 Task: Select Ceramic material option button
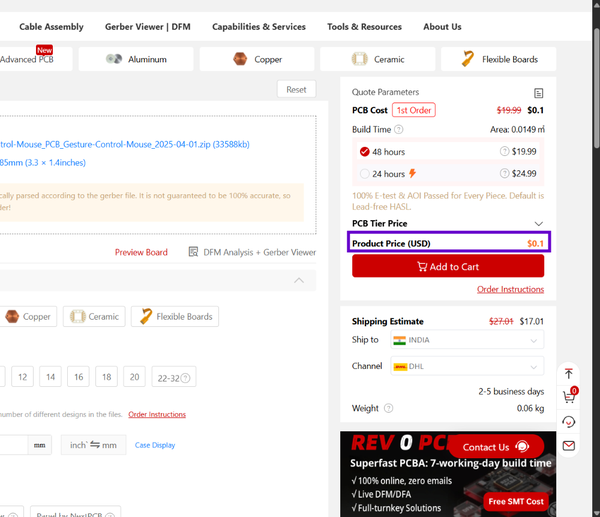pyautogui.click(x=94, y=316)
